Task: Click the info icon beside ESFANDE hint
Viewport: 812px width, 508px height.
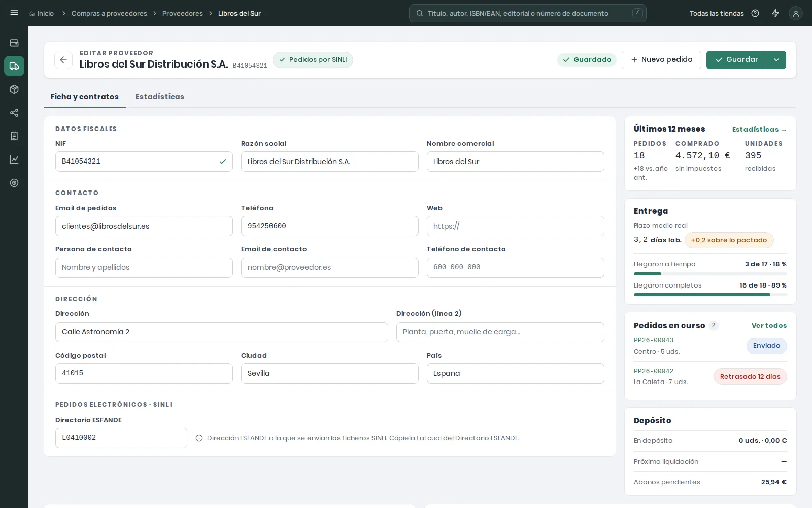Action: coord(199,438)
